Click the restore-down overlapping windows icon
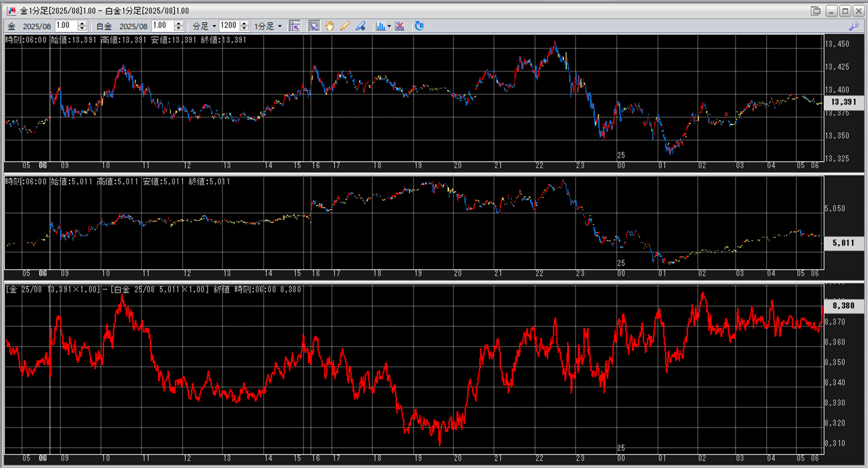The width and height of the screenshot is (868, 469). [815, 11]
